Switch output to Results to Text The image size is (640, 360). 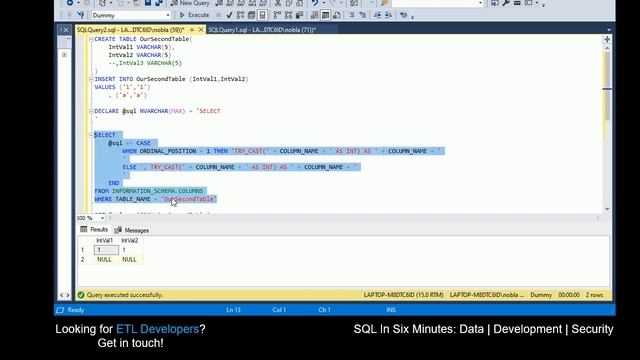coord(314,15)
